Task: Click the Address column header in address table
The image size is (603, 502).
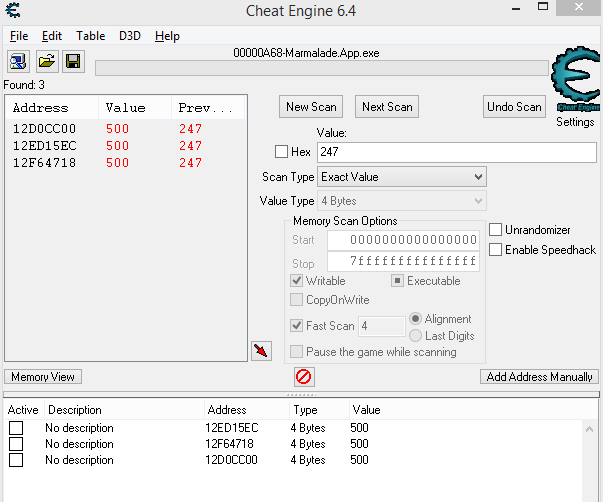Action: tap(247, 410)
